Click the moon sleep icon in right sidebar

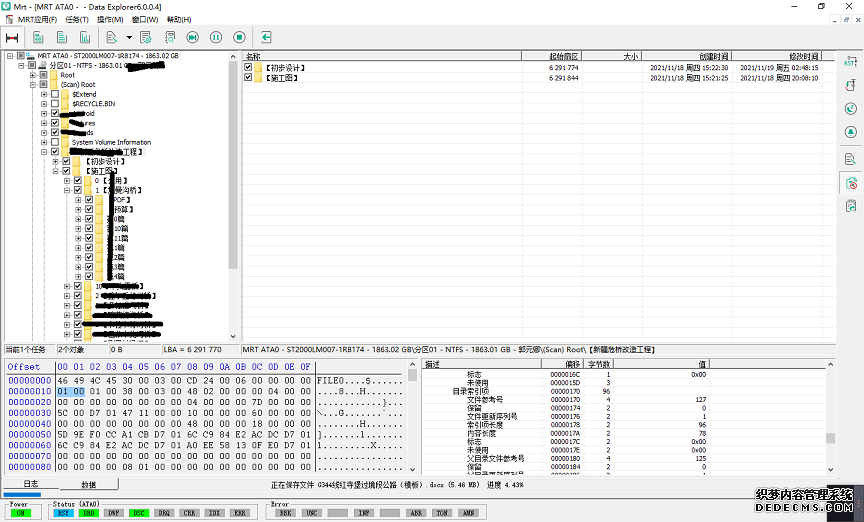[850, 109]
